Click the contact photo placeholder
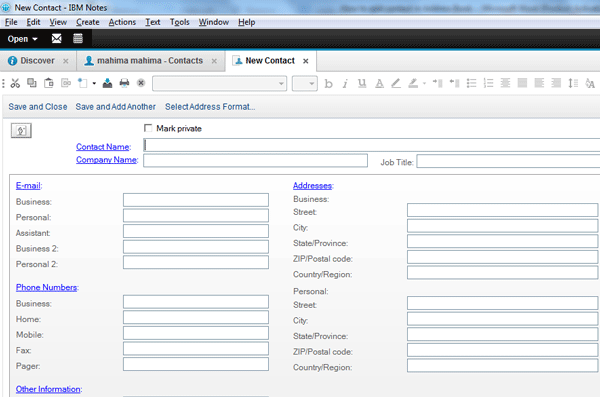 click(x=21, y=131)
